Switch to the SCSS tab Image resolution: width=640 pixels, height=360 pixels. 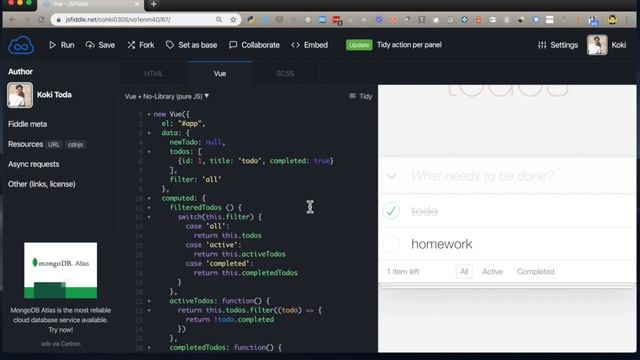[x=285, y=73]
